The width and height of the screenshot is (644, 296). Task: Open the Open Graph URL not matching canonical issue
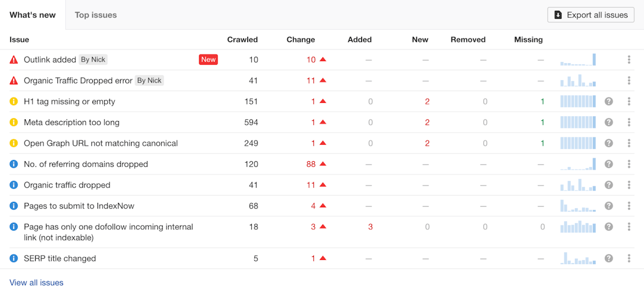101,143
